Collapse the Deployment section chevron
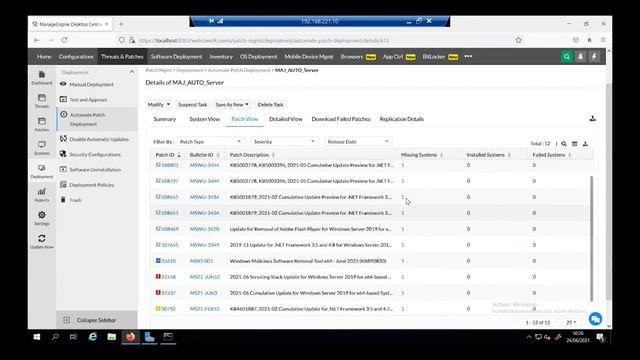Viewport: 640px width, 360px height. (132, 72)
